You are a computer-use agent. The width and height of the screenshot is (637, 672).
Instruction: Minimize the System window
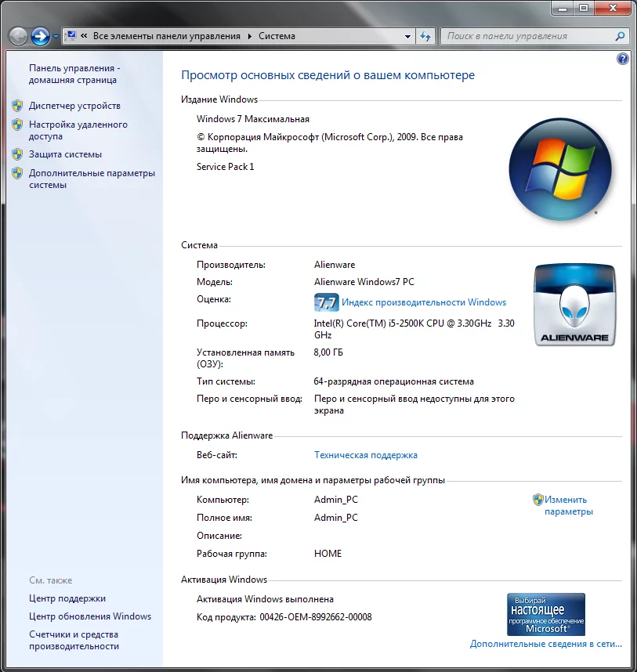click(563, 8)
